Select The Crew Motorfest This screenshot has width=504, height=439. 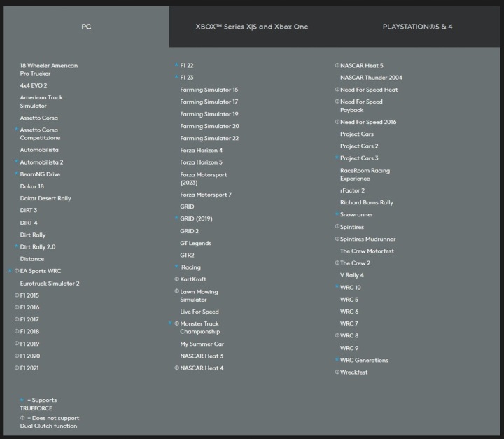pyautogui.click(x=367, y=251)
